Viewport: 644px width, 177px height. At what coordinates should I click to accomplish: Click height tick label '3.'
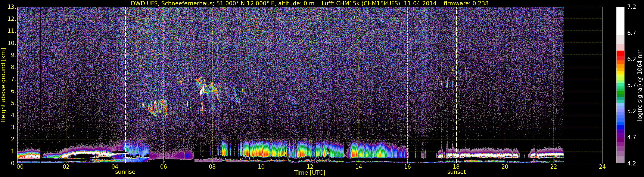tap(13, 127)
